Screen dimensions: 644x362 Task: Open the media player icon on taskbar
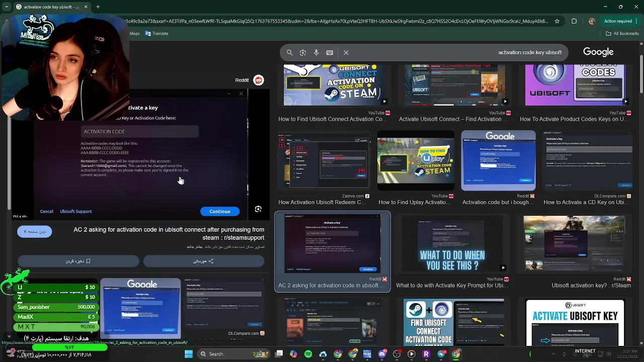tap(412, 354)
